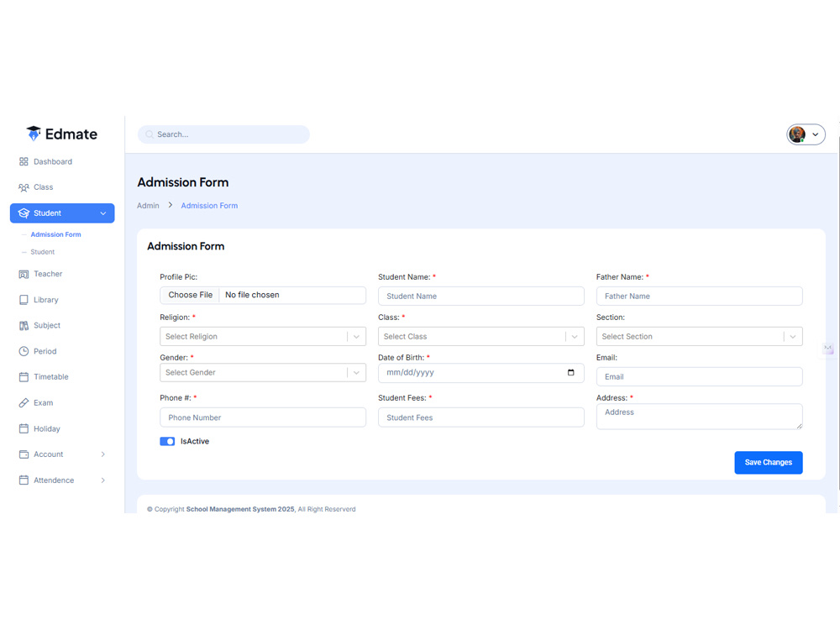Click the Class people icon in sidebar
Viewport: 840px width, 630px height.
point(24,187)
